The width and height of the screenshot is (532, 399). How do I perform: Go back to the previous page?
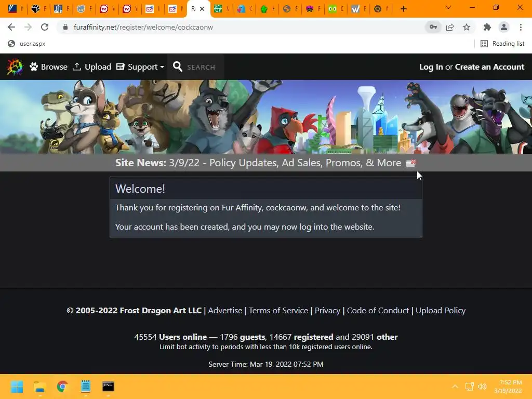[11, 27]
